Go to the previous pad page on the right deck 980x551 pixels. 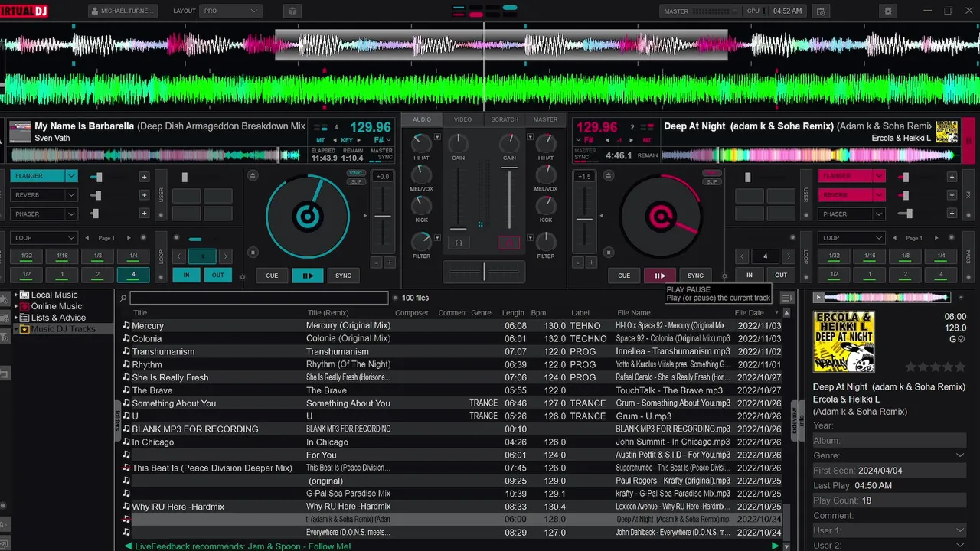tap(893, 238)
